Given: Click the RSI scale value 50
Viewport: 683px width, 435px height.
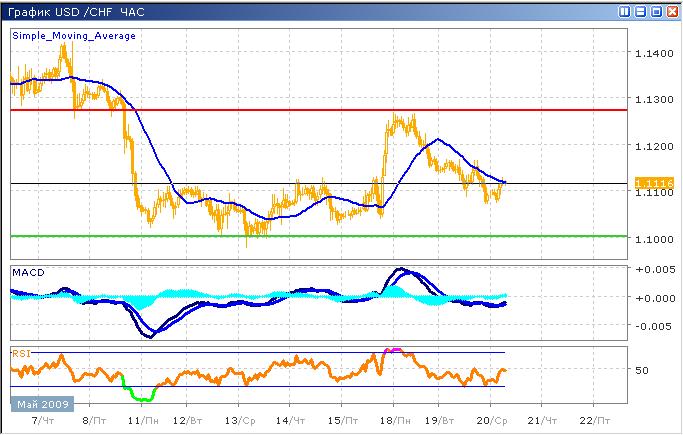Looking at the screenshot, I should tap(642, 370).
